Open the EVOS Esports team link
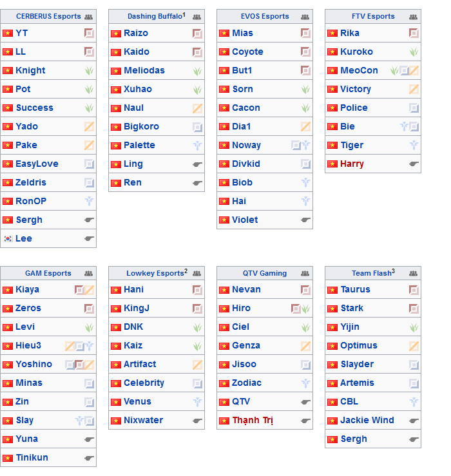Image resolution: width=451 pixels, height=476 pixels. click(265, 16)
